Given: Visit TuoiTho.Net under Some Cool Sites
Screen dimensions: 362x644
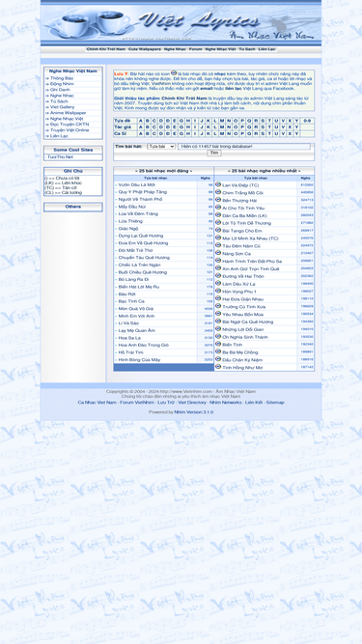Looking at the screenshot, I should click(x=60, y=156).
